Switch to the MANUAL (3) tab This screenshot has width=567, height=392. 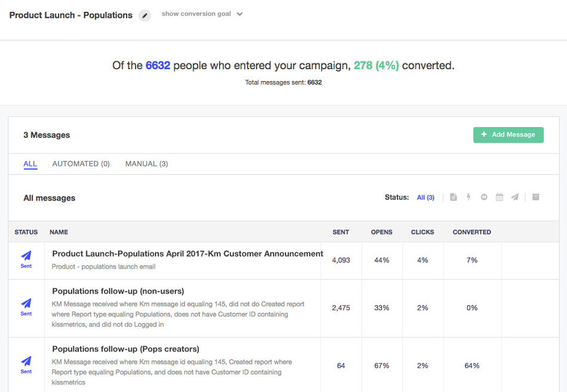[146, 163]
